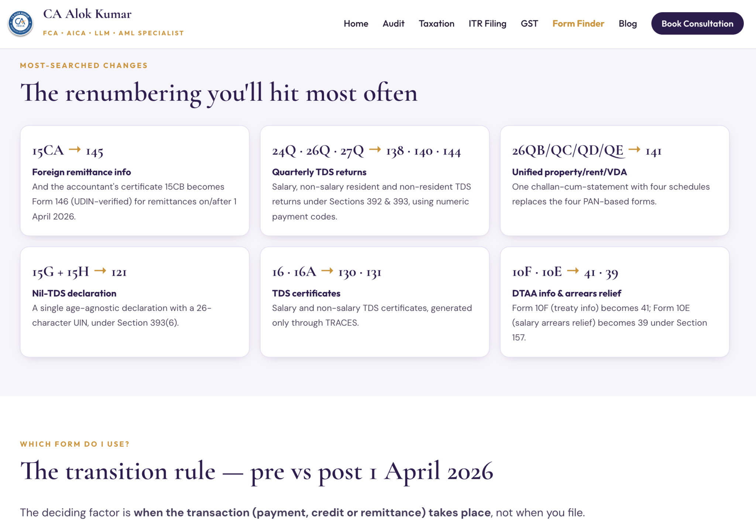
Task: Click the arrow in 10F · 10E card
Action: coord(573,271)
